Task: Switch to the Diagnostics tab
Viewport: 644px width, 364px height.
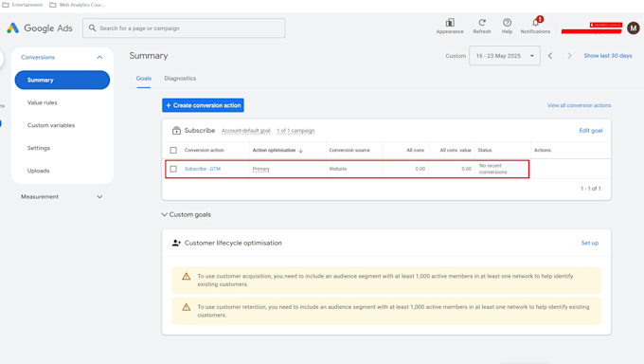Action: (180, 78)
